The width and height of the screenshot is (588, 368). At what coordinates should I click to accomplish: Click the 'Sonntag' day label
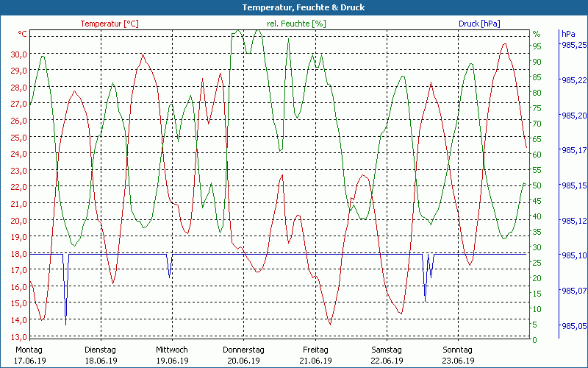(457, 350)
